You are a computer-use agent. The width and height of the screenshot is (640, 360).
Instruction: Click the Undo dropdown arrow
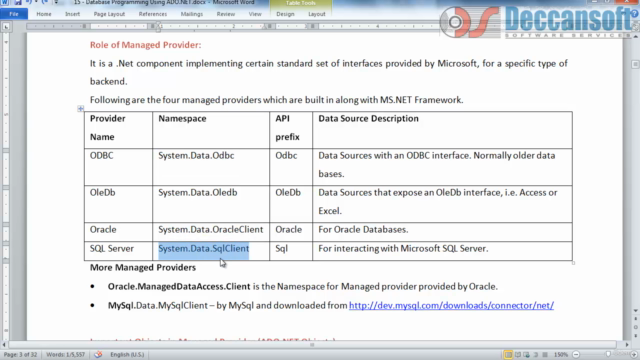pos(36,2)
